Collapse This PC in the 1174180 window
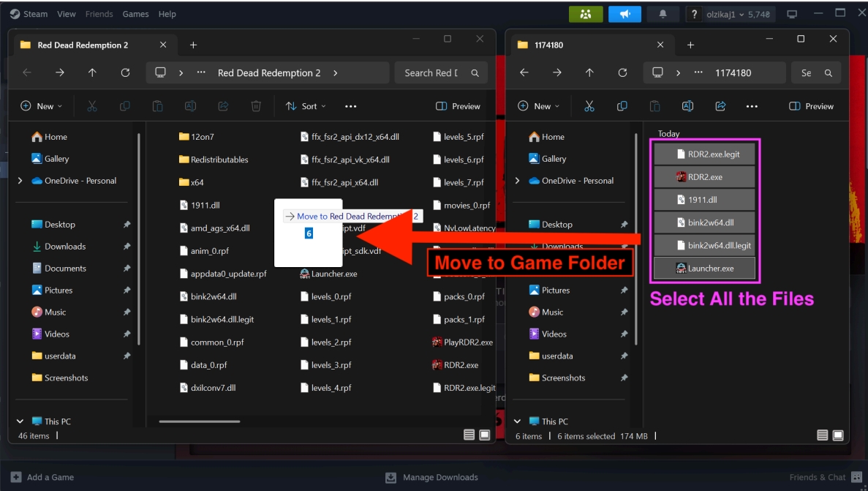Viewport: 868px width, 491px height. (x=517, y=421)
